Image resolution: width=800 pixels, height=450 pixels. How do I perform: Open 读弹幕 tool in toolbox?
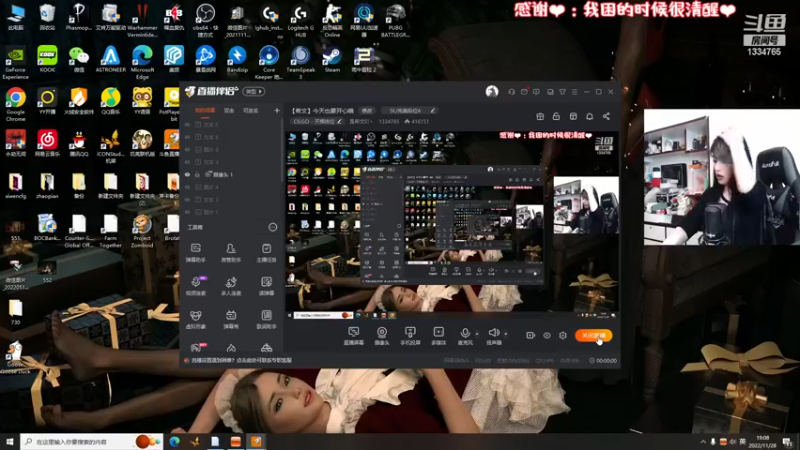(266, 286)
